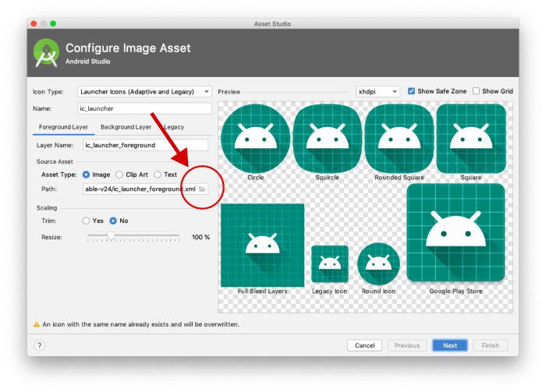Click the folder browse icon in Path field

(x=202, y=189)
